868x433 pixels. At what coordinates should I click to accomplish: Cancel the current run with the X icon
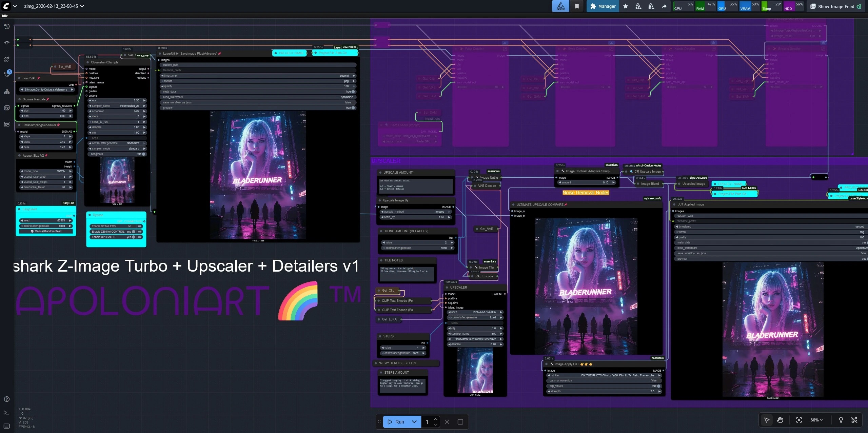pos(447,422)
